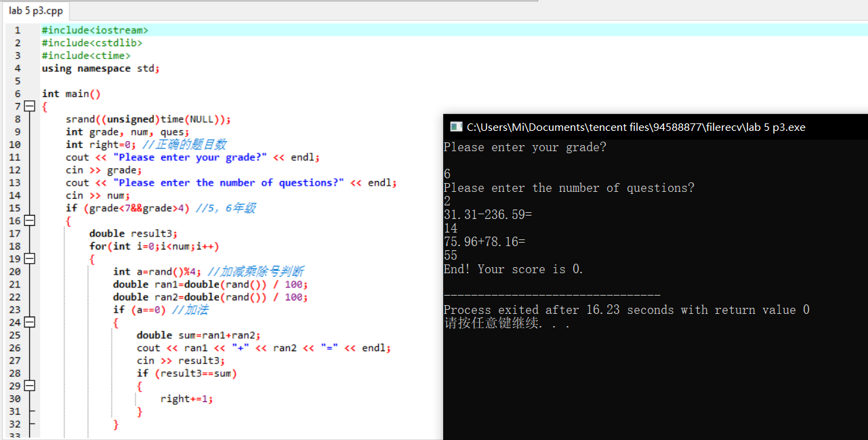Click the console window icon in title bar
This screenshot has width=868, height=440.
pos(456,127)
